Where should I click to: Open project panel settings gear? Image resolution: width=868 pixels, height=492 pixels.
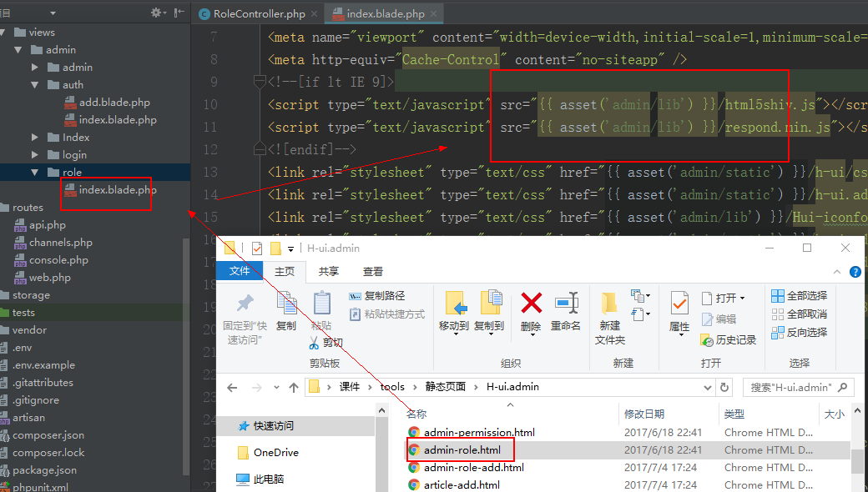click(x=156, y=13)
